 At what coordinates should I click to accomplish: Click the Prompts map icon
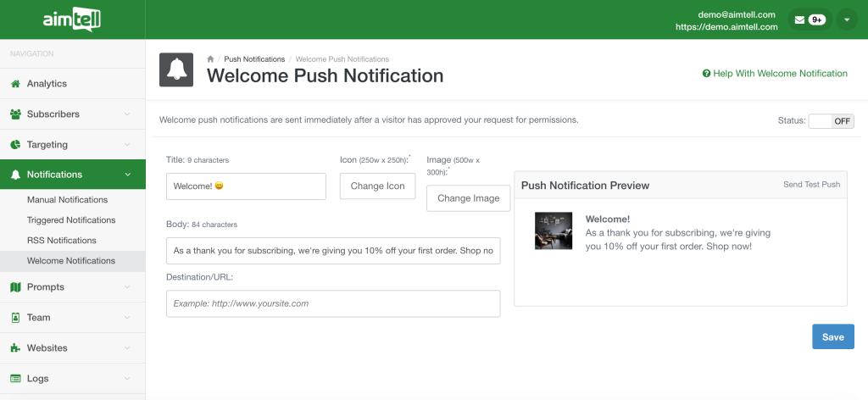pyautogui.click(x=15, y=287)
